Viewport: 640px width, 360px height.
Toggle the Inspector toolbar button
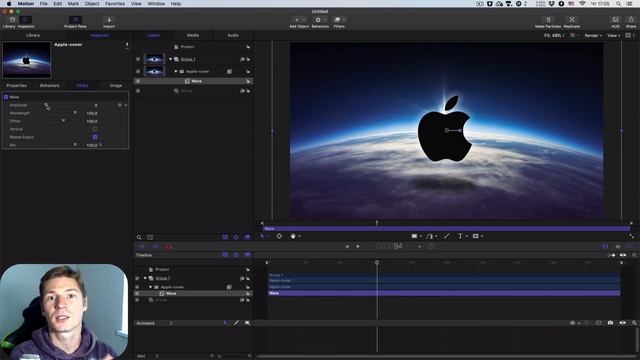(26, 22)
